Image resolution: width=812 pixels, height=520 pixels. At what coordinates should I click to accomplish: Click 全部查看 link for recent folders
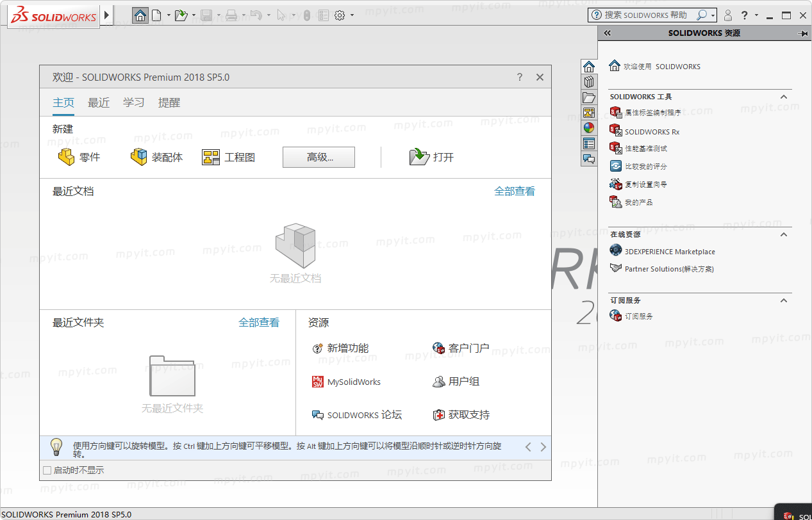(259, 323)
